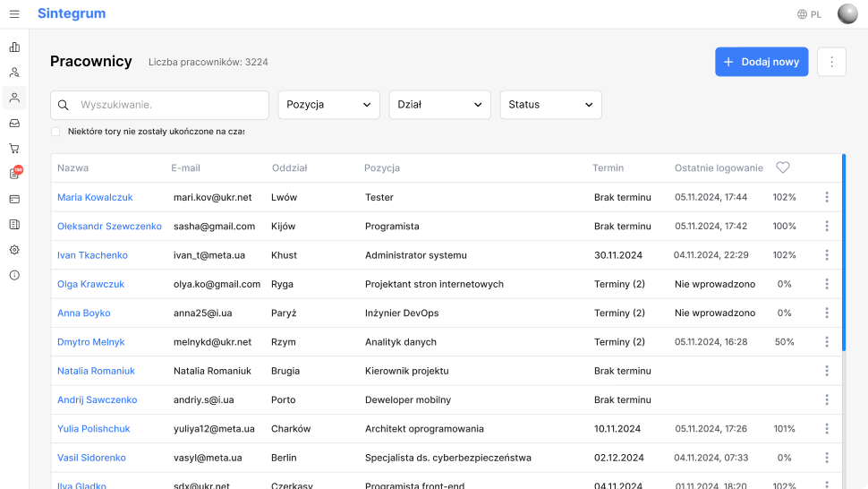
Task: Open Ivan Tkachenko employee link
Action: (x=92, y=255)
